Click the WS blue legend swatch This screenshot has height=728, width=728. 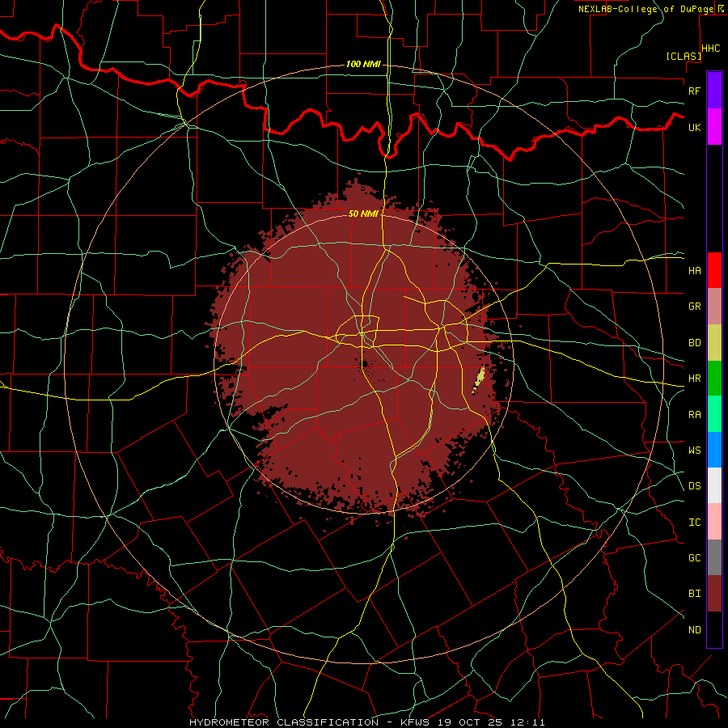714,450
